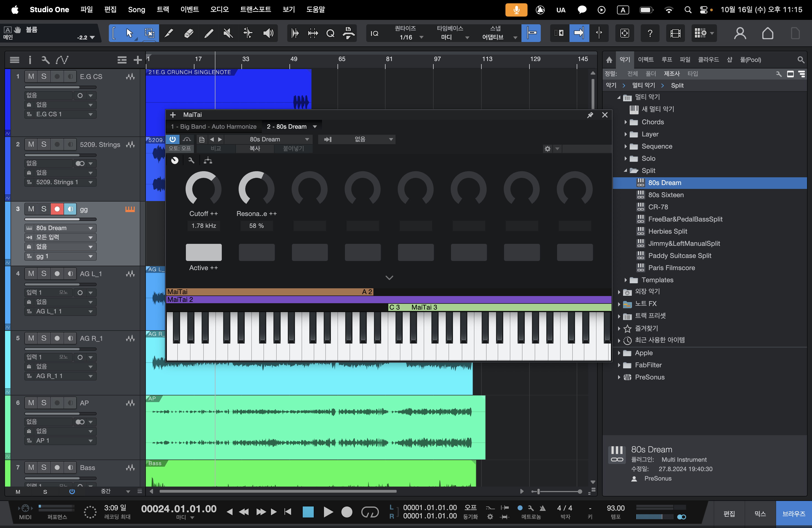Click the 복사 copy button
This screenshot has height=528, width=812.
click(x=255, y=149)
